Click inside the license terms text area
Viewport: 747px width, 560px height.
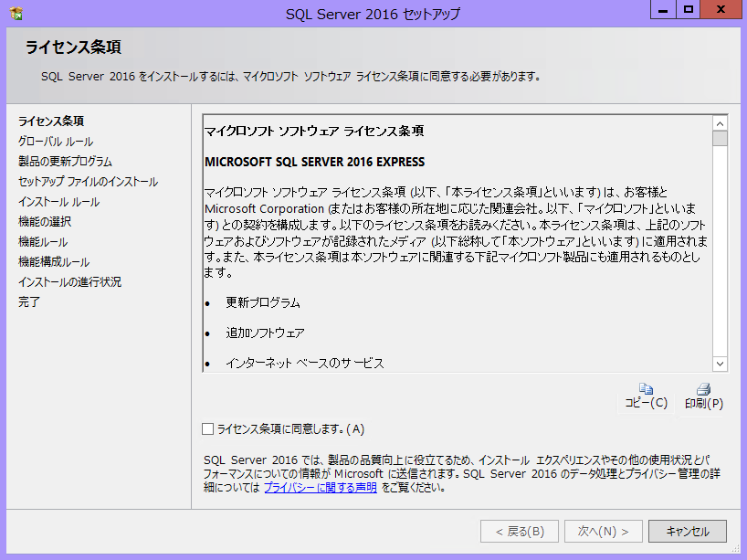457,238
